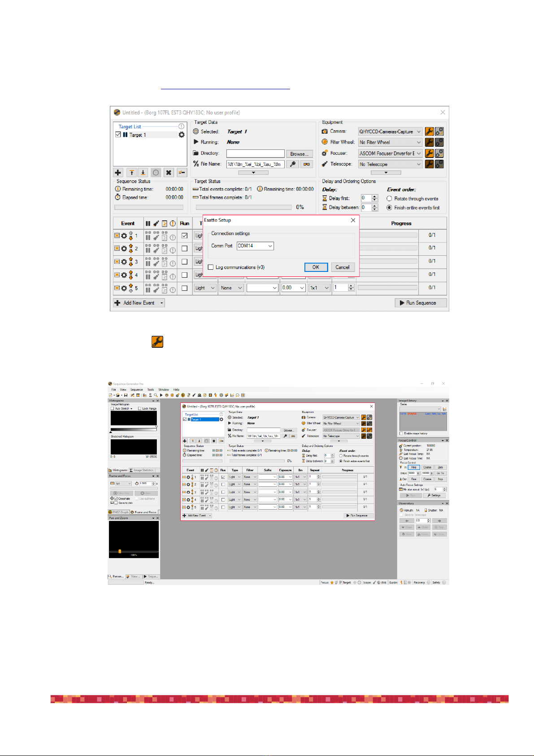This screenshot has height=756, width=534.
Task: Expand Equipment section arrow, upper screenshot
Action: (x=386, y=173)
